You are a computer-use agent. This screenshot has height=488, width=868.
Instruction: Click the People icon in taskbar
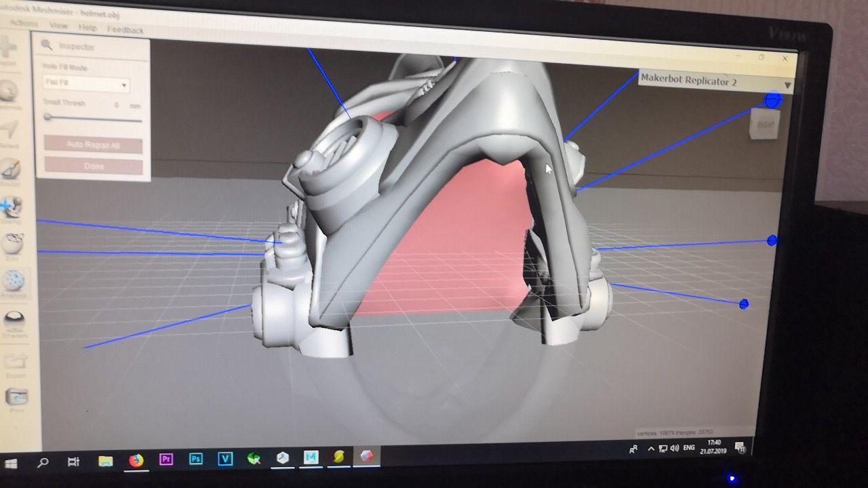pyautogui.click(x=633, y=449)
